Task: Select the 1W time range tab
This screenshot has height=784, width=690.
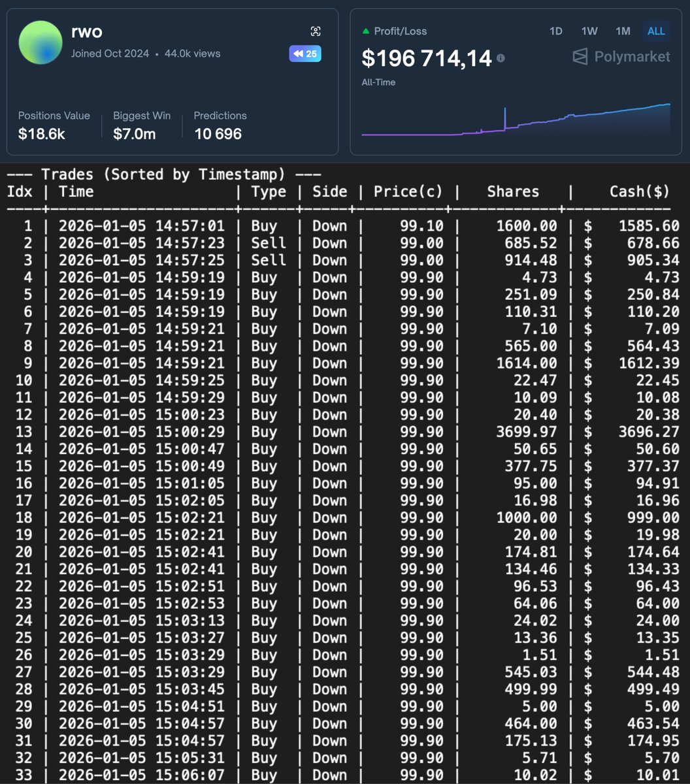Action: (x=589, y=31)
